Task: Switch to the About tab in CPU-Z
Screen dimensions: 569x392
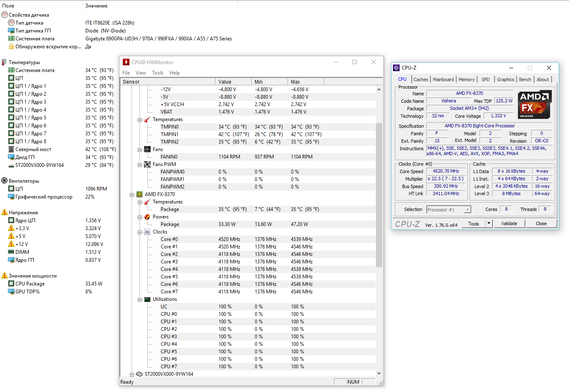Action: click(x=543, y=79)
